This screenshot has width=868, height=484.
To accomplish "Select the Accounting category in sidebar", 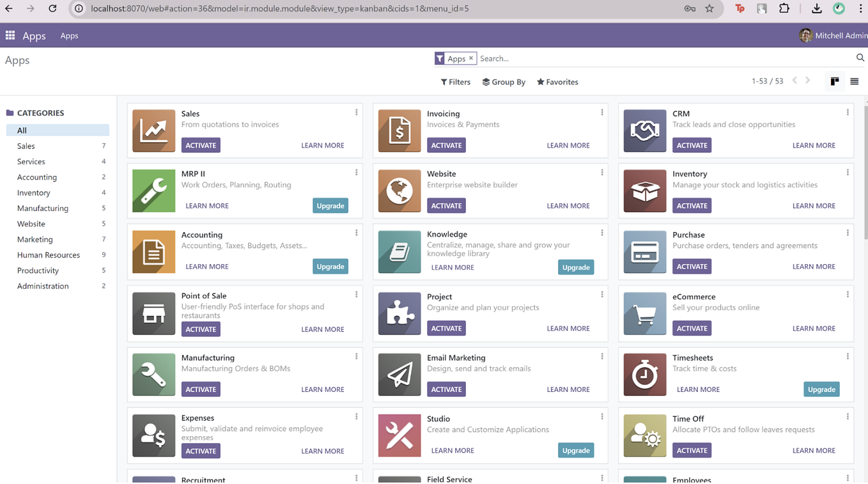I will [36, 177].
